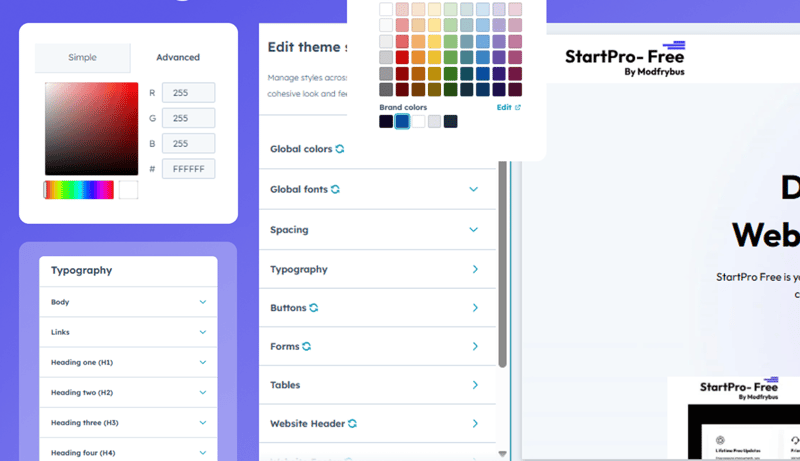Select the blue brand color swatch
Image resolution: width=800 pixels, height=461 pixels.
click(402, 121)
